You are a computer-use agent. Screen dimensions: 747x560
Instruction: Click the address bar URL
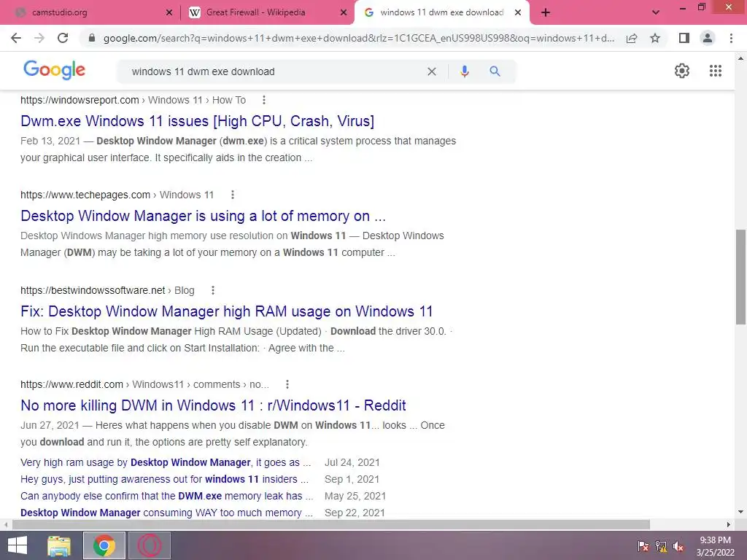click(x=358, y=38)
